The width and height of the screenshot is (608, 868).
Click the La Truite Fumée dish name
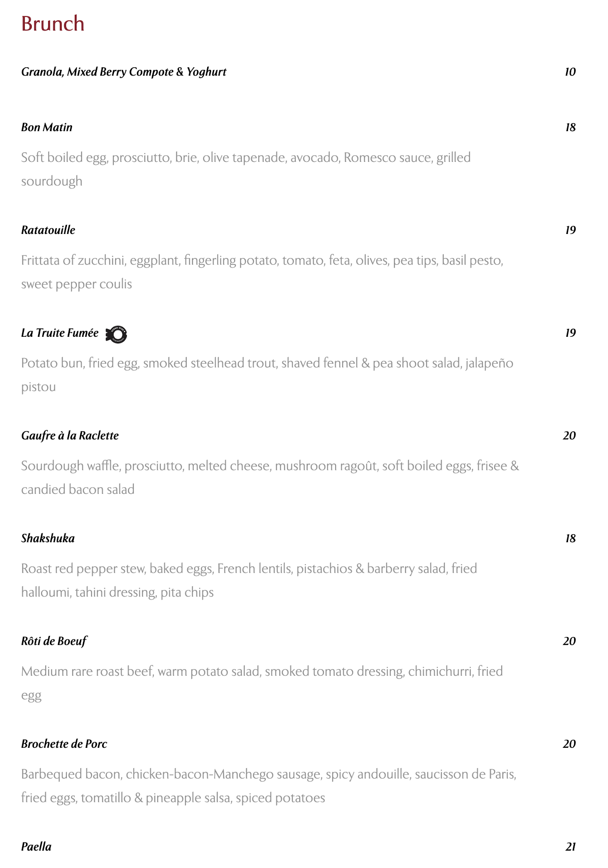(x=60, y=333)
